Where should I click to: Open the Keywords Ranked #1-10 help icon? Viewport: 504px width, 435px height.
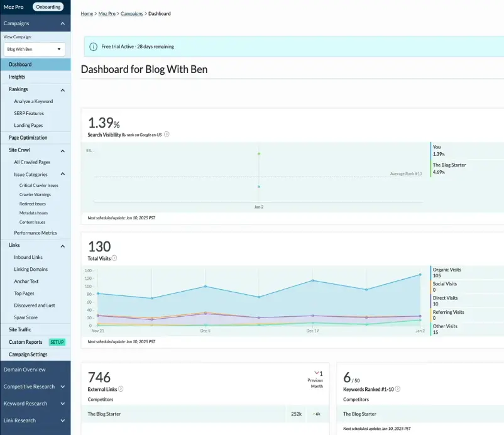pos(398,389)
